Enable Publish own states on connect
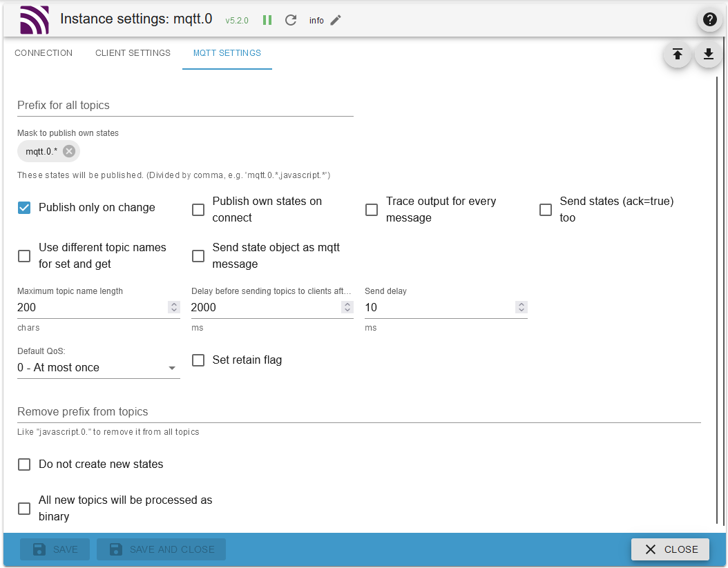This screenshot has height=568, width=728. [198, 210]
